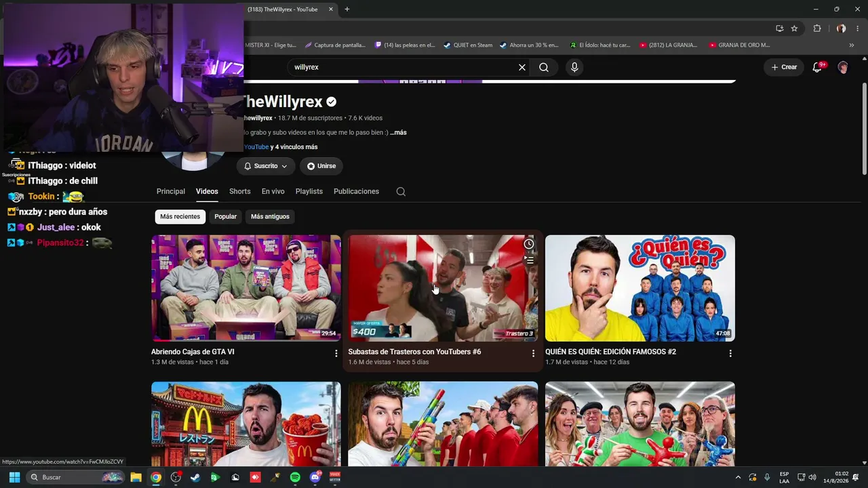This screenshot has height=488, width=868.
Task: Select the Más antiguos filter chip
Action: click(x=270, y=216)
